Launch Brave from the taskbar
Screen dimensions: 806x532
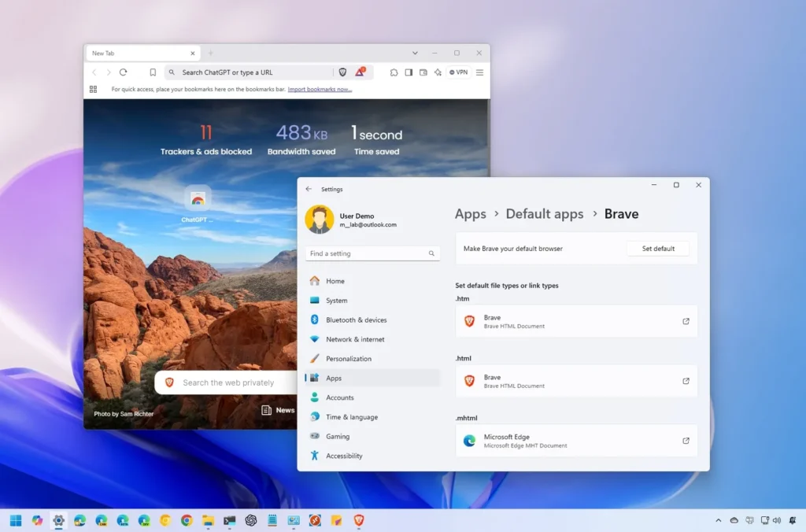point(357,520)
